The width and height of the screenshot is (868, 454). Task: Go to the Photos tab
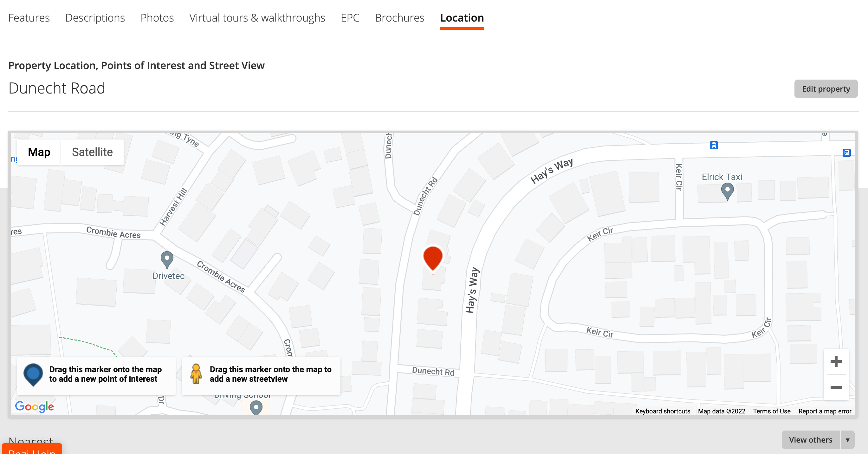click(x=157, y=17)
